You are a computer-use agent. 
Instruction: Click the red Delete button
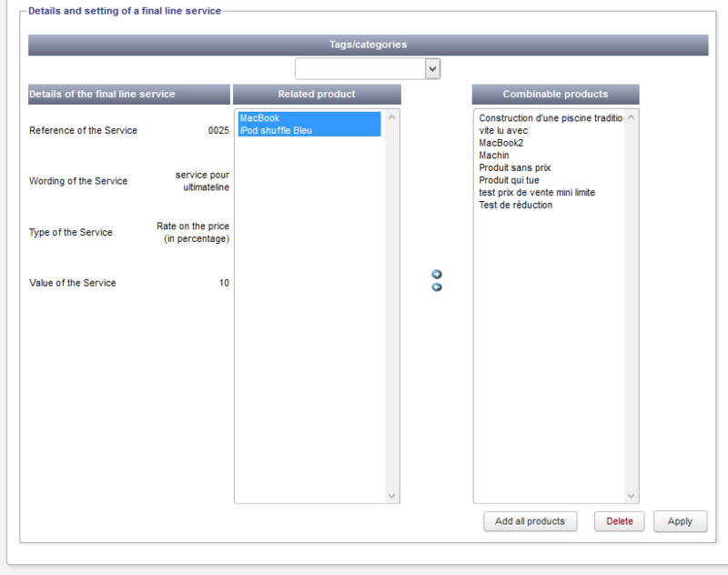(620, 521)
